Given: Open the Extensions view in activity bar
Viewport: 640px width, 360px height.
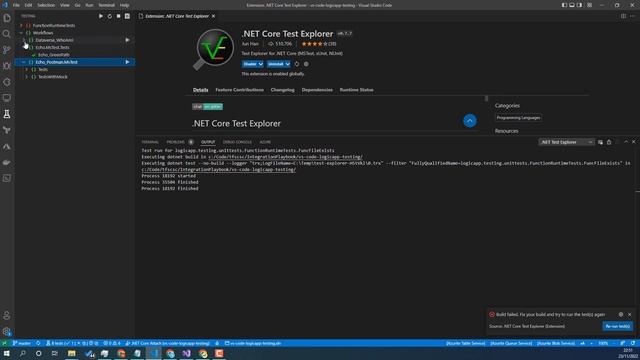Looking at the screenshot, I should pos(7,82).
